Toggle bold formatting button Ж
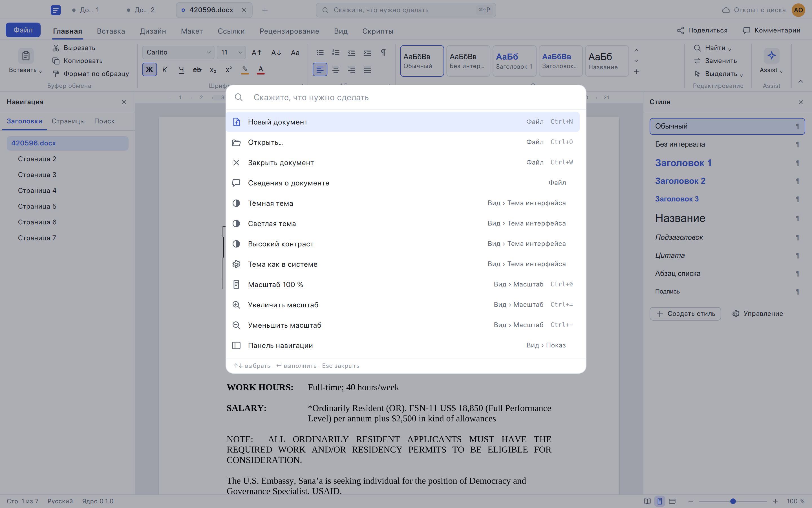 (149, 69)
